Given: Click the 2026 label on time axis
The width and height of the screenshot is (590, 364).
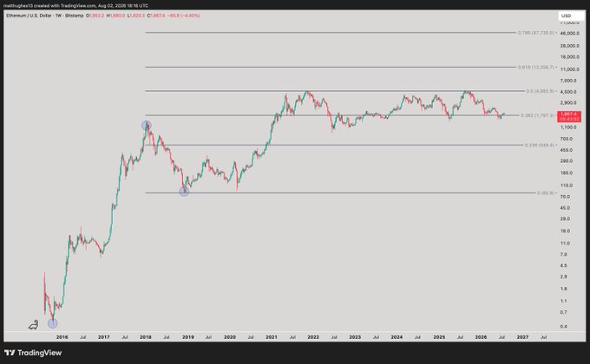Looking at the screenshot, I should [481, 337].
